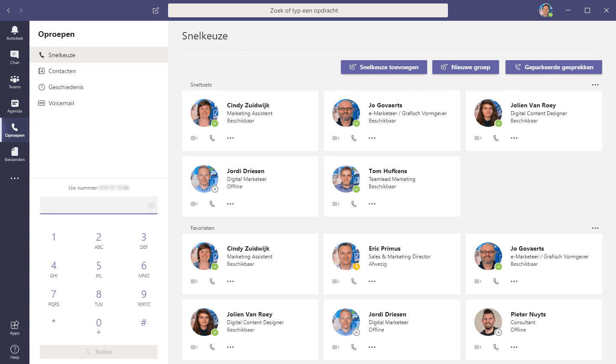Open Tom Hufkens profile photo
This screenshot has width=616, height=364.
(346, 179)
